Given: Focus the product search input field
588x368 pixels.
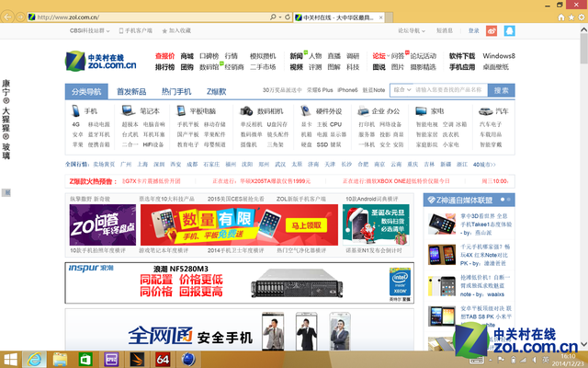Looking at the screenshot, I should [449, 90].
